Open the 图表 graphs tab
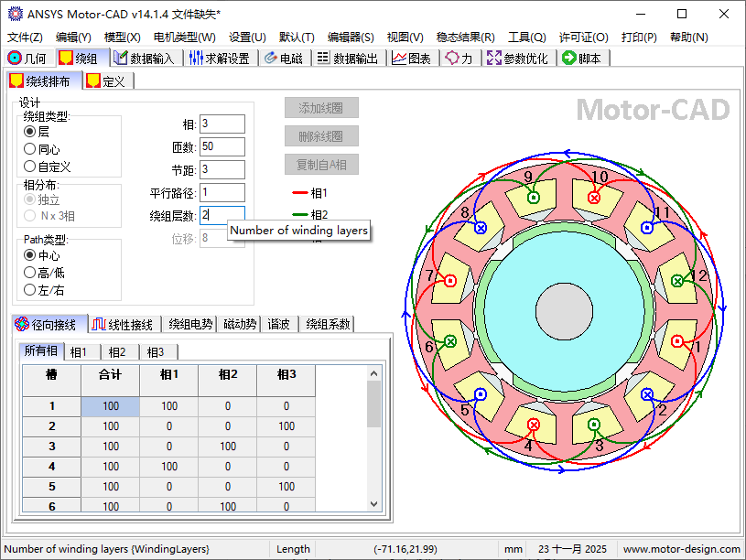The image size is (746, 560). coord(412,58)
